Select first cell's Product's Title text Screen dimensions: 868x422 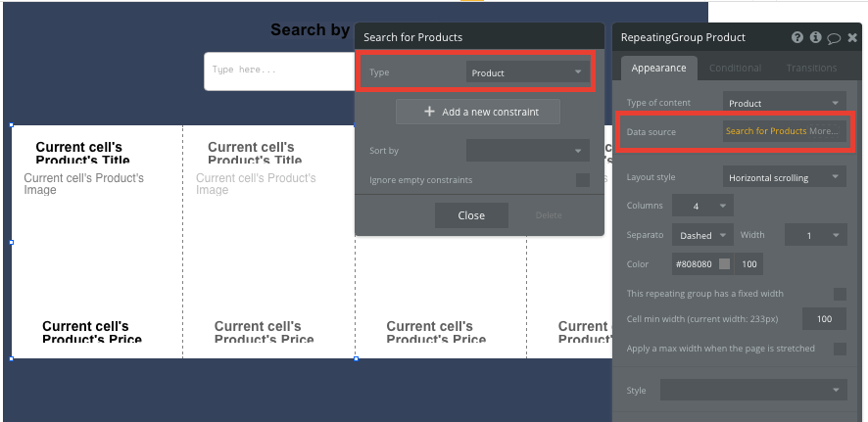[x=83, y=152]
